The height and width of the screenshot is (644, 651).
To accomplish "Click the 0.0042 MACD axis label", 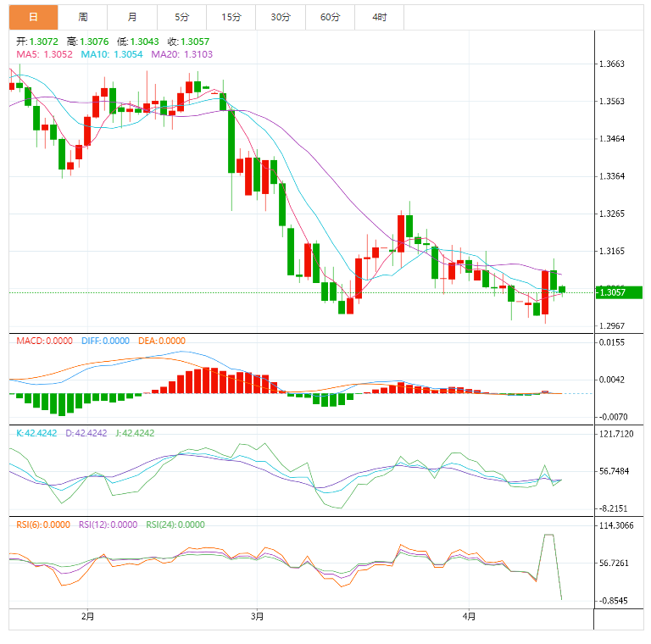I will click(611, 380).
